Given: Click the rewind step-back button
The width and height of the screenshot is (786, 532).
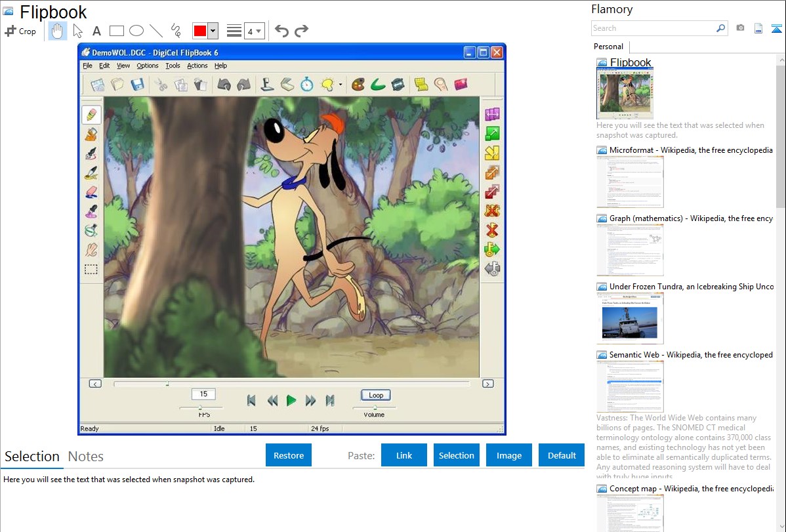Looking at the screenshot, I should [272, 400].
